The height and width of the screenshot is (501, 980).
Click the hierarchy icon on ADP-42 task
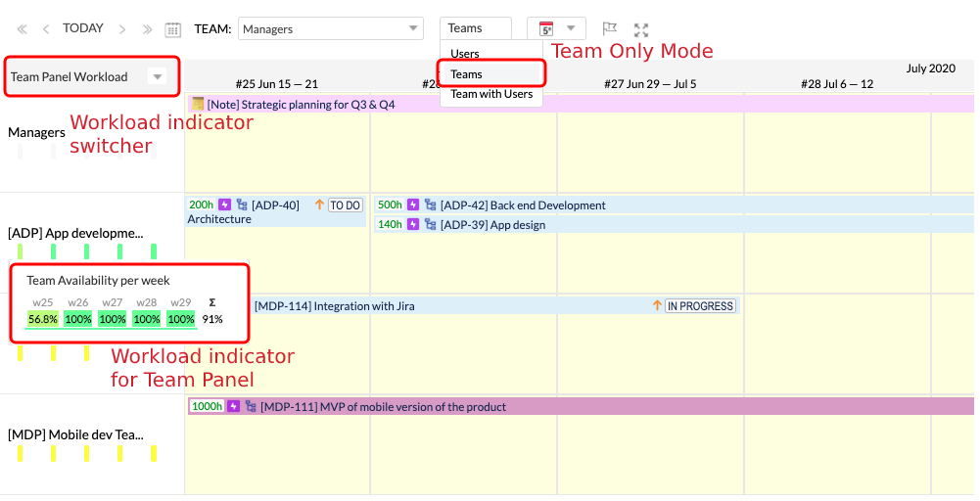(x=429, y=205)
